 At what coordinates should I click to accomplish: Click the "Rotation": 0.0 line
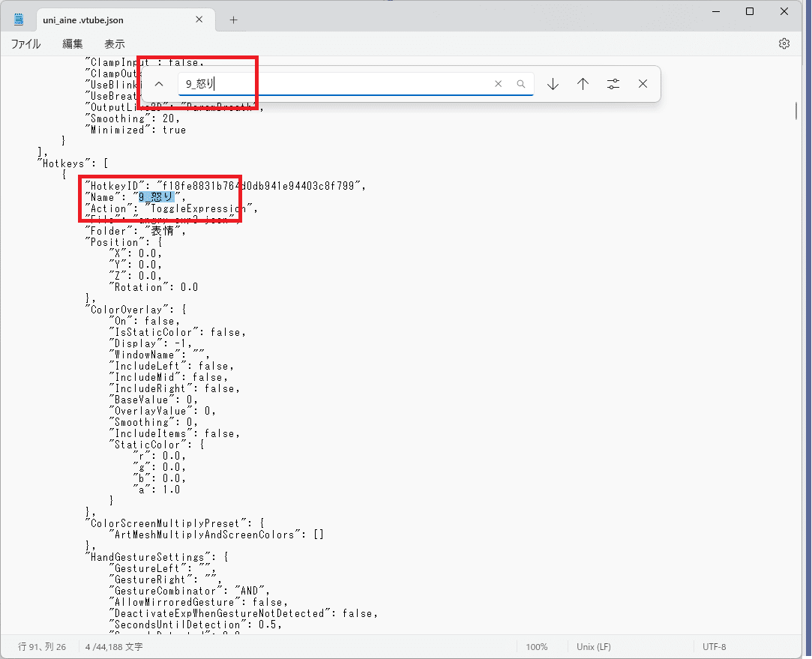tap(153, 287)
